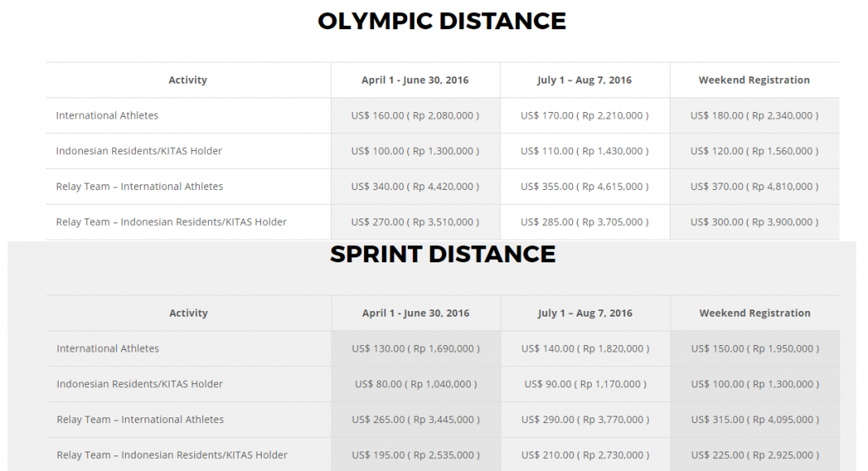Select Olympic Indonesian Residents/KITAS Holder row label
This screenshot has width=868, height=471.
pyautogui.click(x=139, y=151)
